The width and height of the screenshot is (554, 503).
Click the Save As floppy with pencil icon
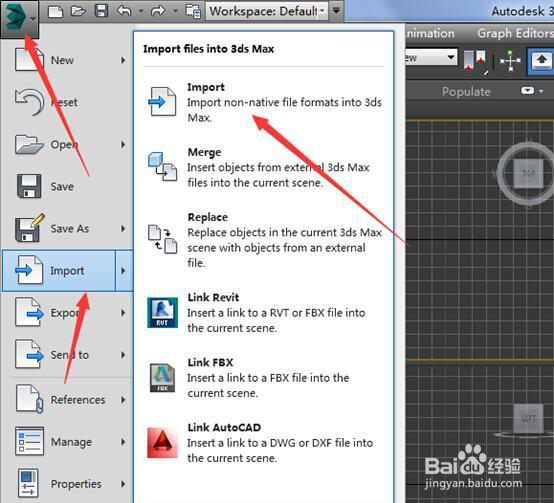pyautogui.click(x=30, y=227)
